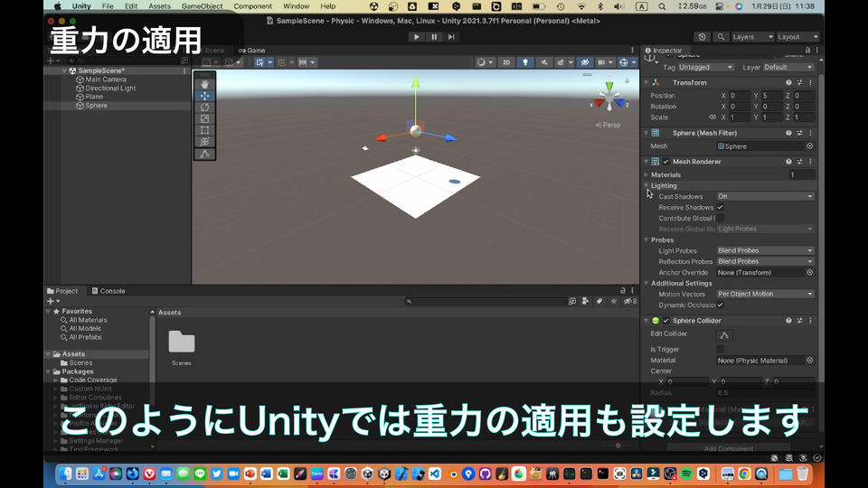This screenshot has height=488, width=868.
Task: Click the Edit Collider button
Action: (x=724, y=335)
